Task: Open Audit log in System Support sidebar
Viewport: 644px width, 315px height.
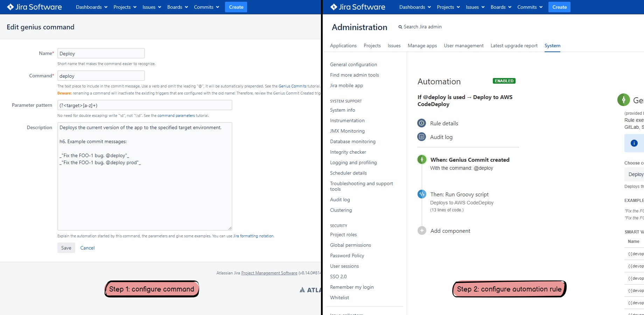Action: point(340,199)
